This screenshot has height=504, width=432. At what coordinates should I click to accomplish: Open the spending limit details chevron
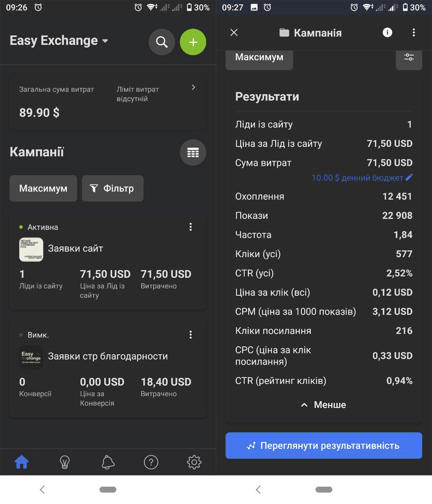click(x=193, y=87)
